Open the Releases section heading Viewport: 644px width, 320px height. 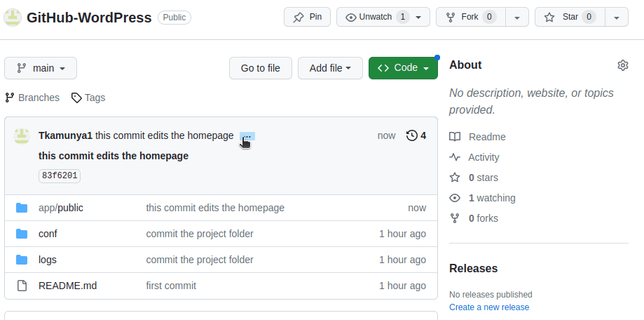click(473, 268)
